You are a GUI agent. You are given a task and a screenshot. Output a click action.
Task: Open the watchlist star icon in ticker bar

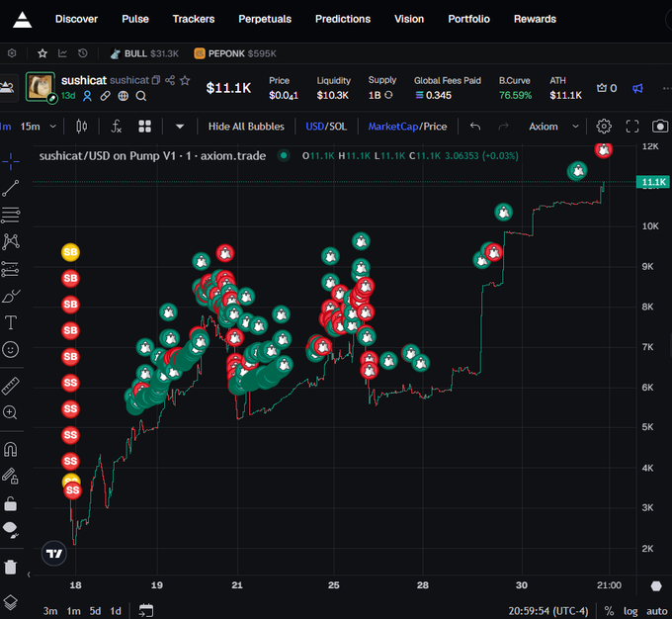[42, 53]
